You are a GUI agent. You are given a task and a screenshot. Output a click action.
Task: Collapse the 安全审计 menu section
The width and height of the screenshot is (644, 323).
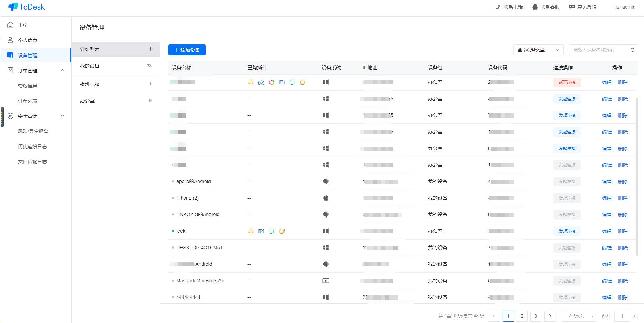pyautogui.click(x=62, y=116)
